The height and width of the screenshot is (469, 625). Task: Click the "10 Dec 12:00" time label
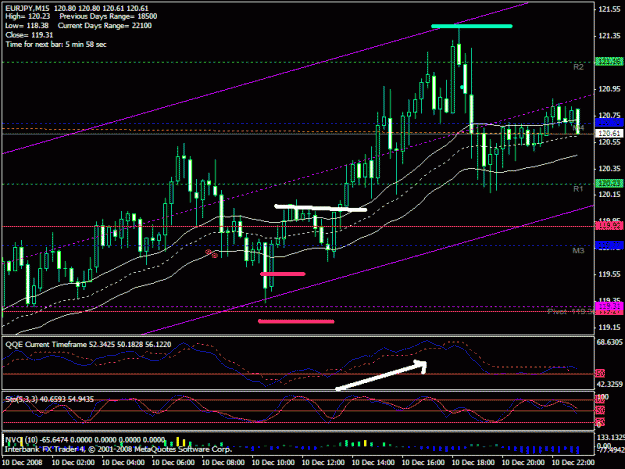(323, 463)
